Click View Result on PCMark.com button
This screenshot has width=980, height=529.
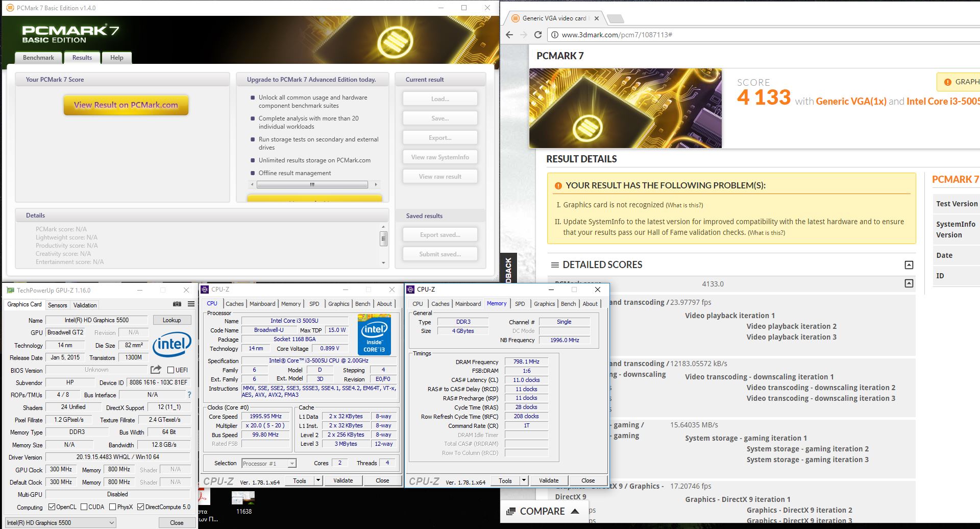pos(126,105)
